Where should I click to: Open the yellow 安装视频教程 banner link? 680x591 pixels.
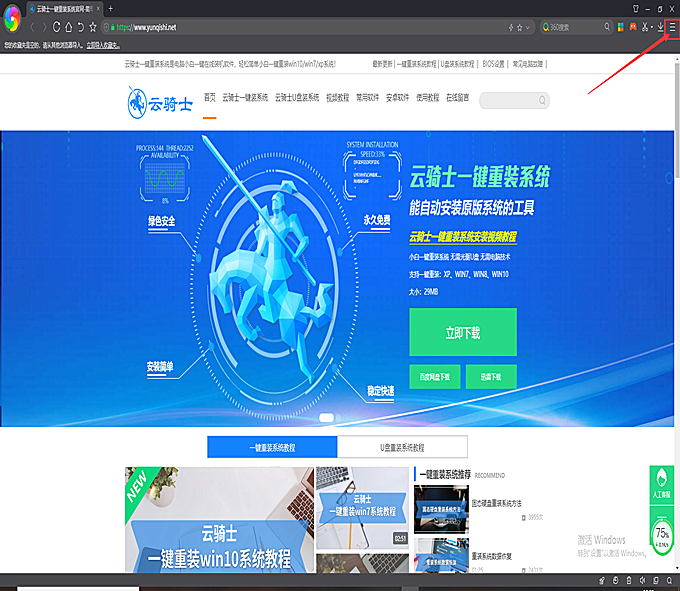[463, 237]
